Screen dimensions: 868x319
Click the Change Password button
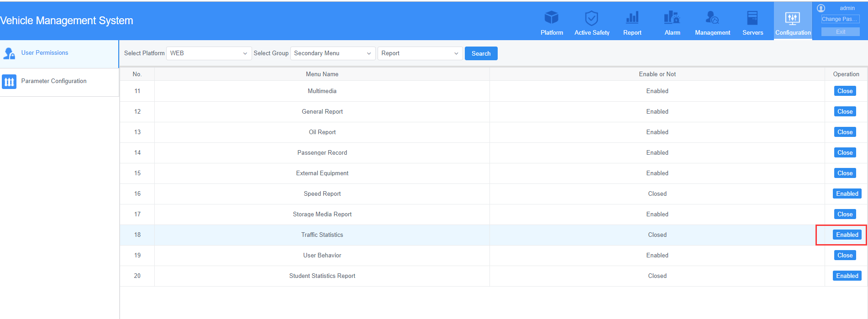point(840,19)
